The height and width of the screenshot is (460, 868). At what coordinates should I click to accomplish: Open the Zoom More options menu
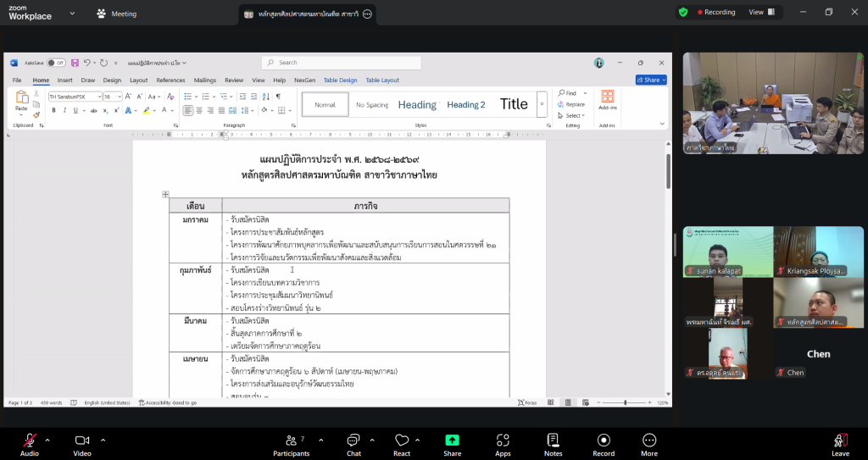[x=649, y=445]
